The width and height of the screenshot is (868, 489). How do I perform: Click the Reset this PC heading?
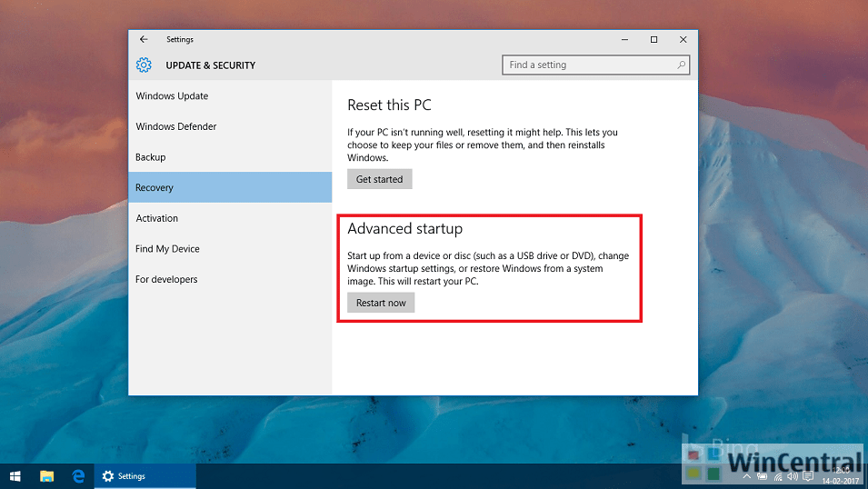[389, 105]
